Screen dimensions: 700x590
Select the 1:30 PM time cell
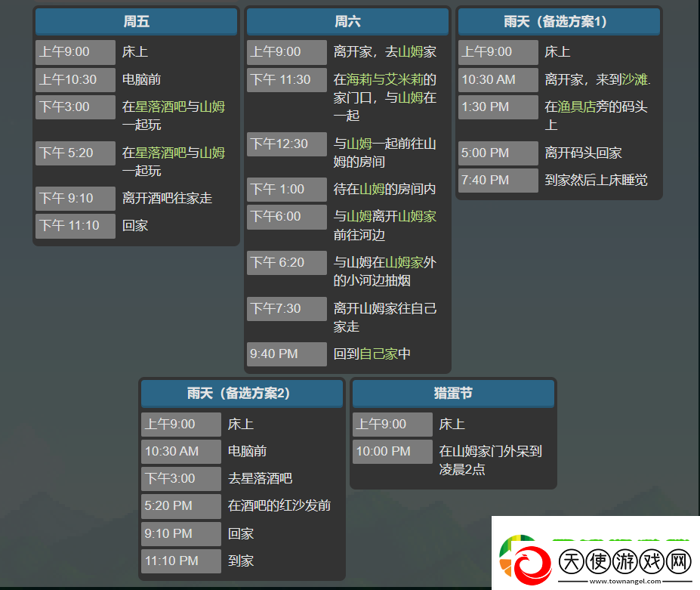tap(498, 107)
